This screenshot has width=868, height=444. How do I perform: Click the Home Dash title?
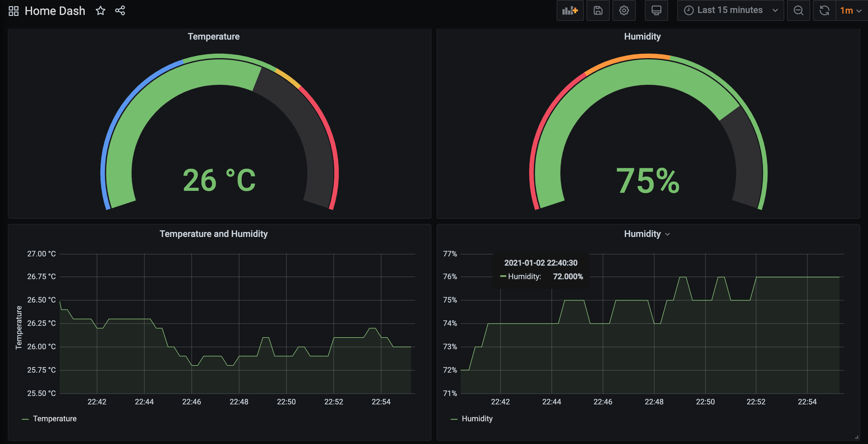[x=55, y=10]
